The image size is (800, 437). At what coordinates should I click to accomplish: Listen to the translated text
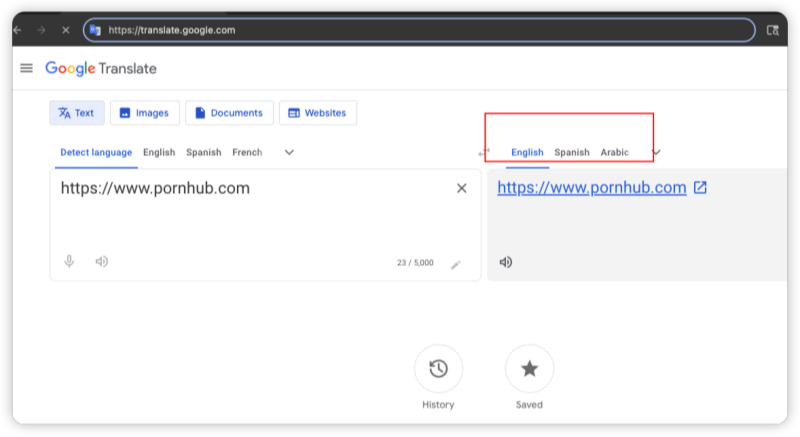point(506,262)
